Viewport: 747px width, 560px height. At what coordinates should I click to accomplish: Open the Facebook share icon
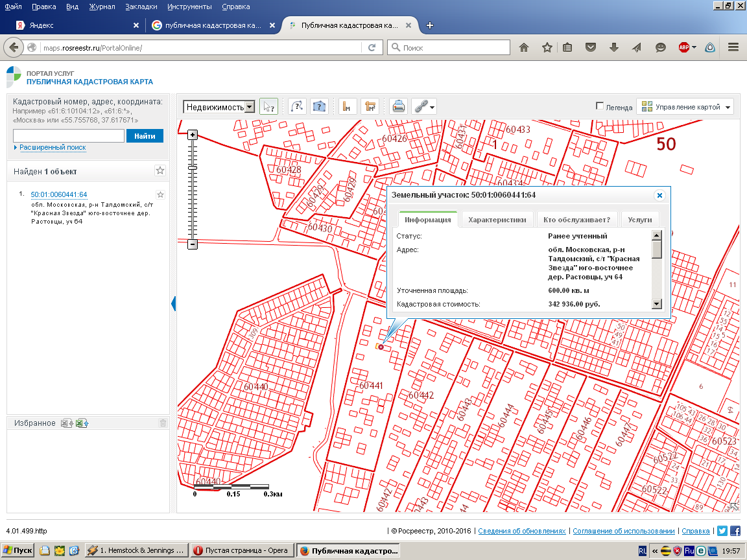pos(735,530)
